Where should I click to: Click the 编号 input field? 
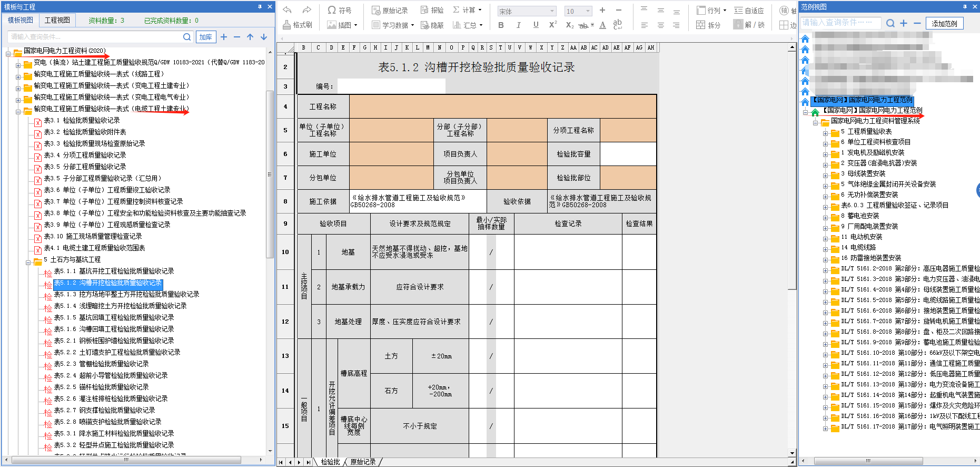[391, 86]
